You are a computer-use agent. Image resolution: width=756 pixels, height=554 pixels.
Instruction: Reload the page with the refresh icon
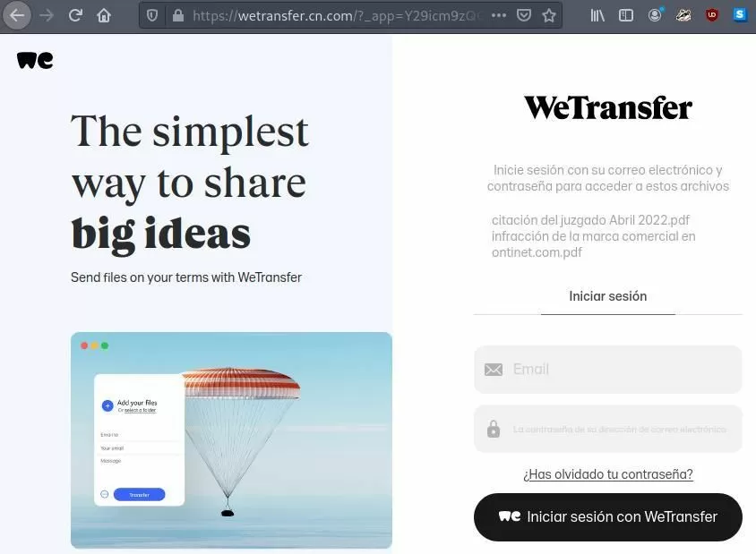pos(75,15)
